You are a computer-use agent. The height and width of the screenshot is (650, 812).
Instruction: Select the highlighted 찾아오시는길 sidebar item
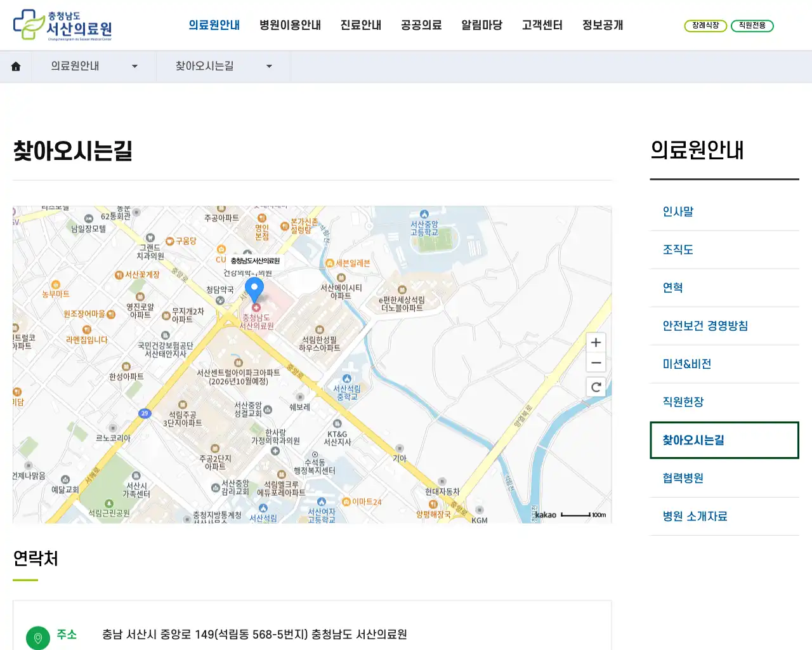click(693, 440)
